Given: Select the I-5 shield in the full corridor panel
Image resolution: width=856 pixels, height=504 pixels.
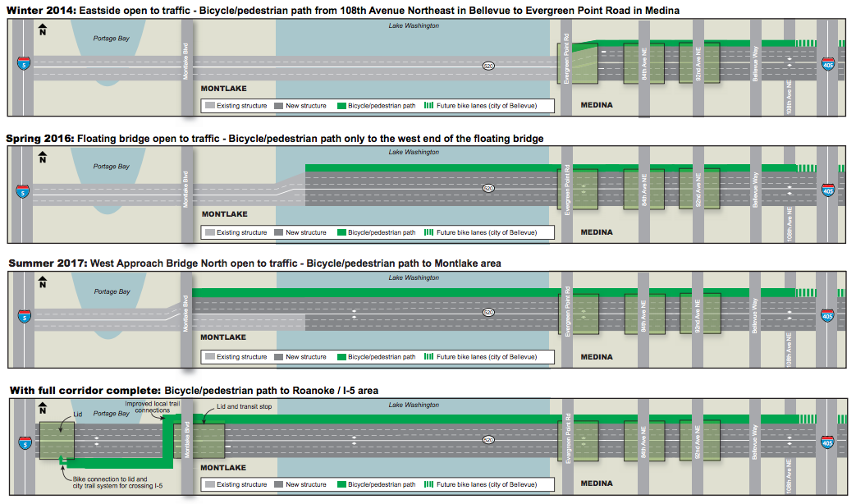Looking at the screenshot, I should (x=22, y=441).
